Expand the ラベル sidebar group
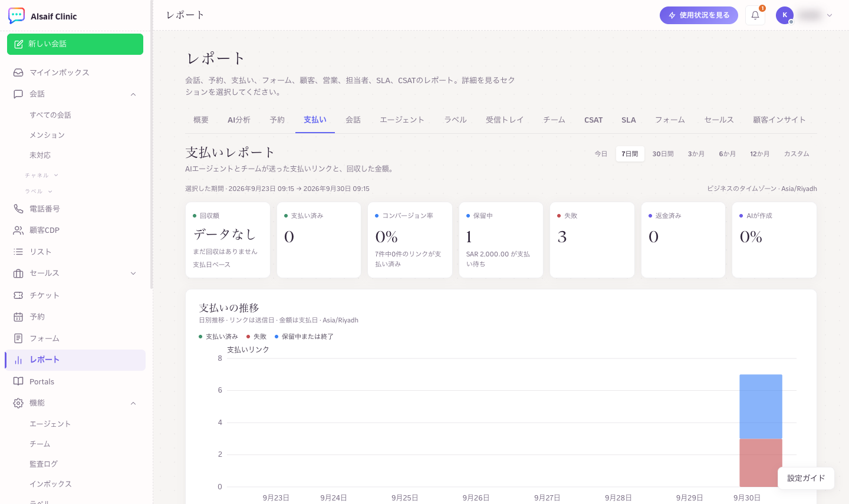This screenshot has height=504, width=849. [50, 191]
